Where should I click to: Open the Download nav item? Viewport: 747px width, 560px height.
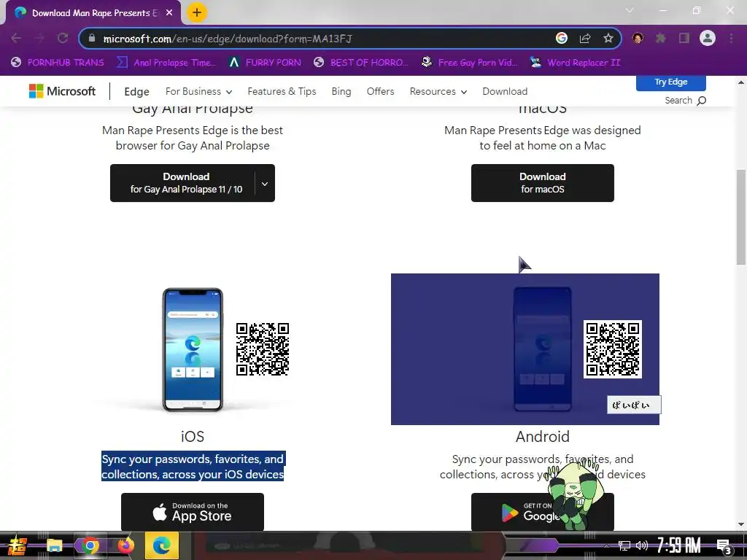505,91
